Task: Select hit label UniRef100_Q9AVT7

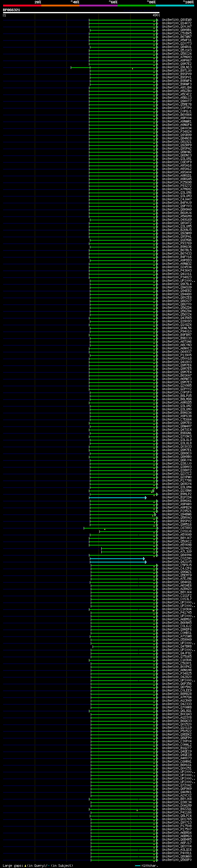Action: coord(177,101)
